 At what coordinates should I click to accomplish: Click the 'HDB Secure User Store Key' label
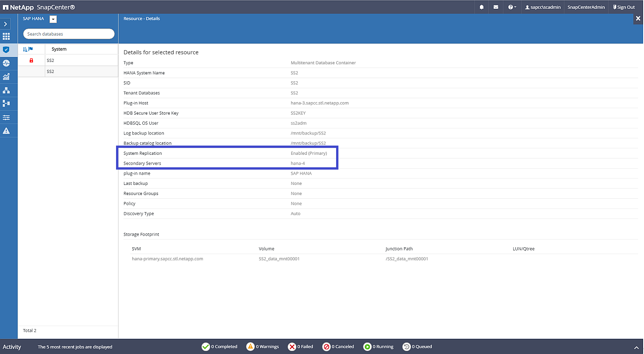point(151,113)
